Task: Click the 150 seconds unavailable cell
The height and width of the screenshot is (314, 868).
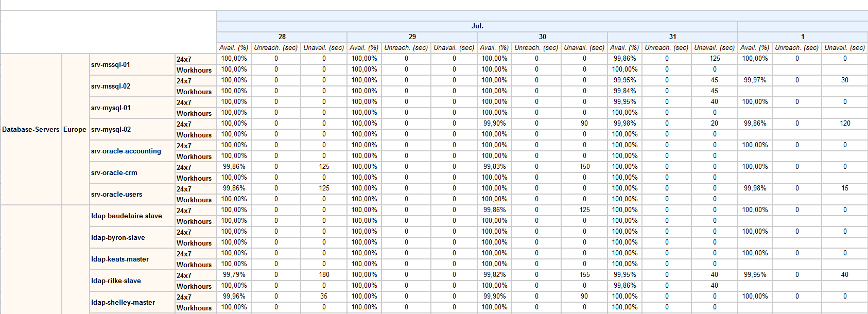Action: [584, 167]
